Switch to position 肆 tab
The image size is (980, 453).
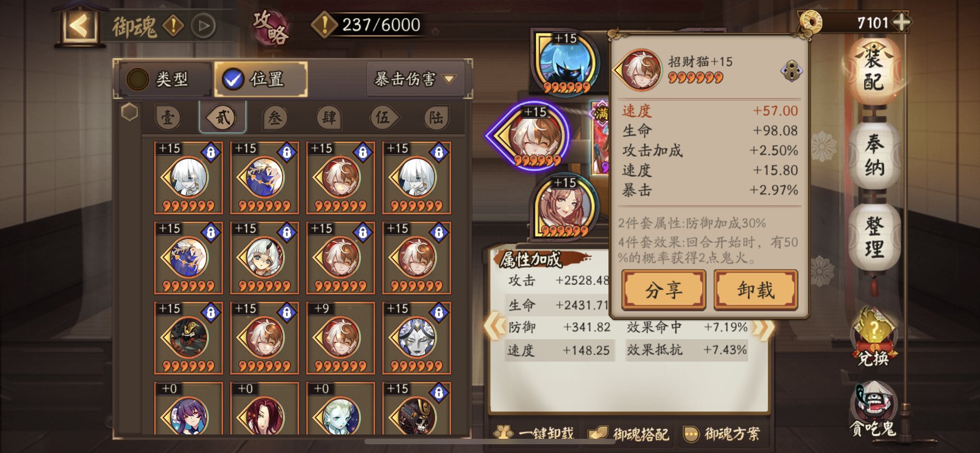(x=329, y=117)
